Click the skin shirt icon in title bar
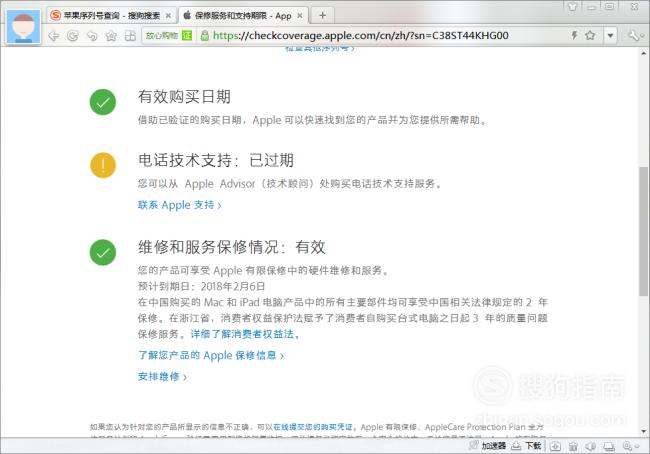Image resolution: width=650 pixels, height=454 pixels. 573,7
